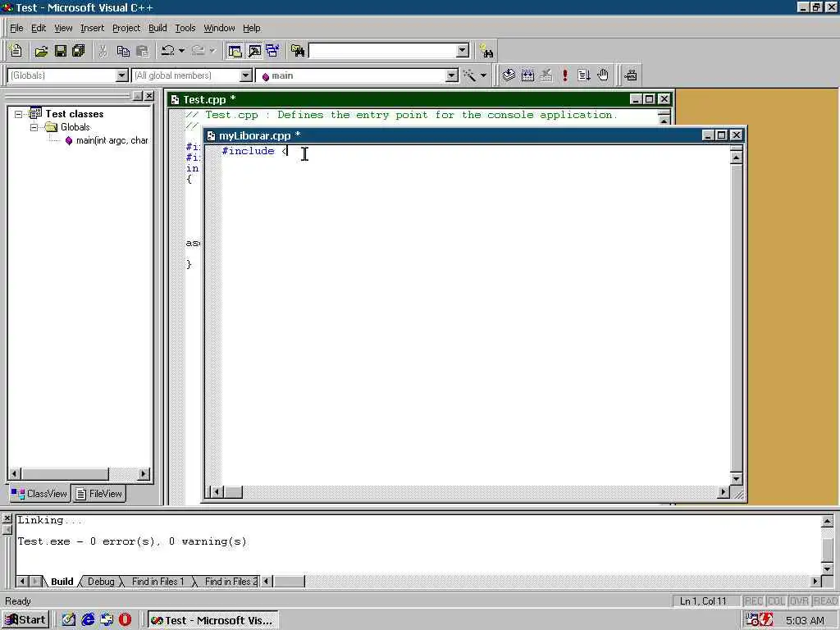Open the File menu
840x630 pixels.
click(16, 28)
